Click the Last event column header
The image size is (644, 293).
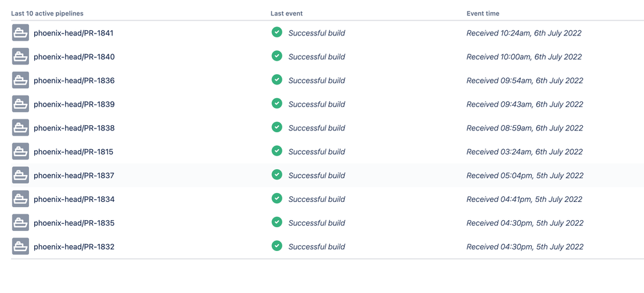click(x=287, y=14)
